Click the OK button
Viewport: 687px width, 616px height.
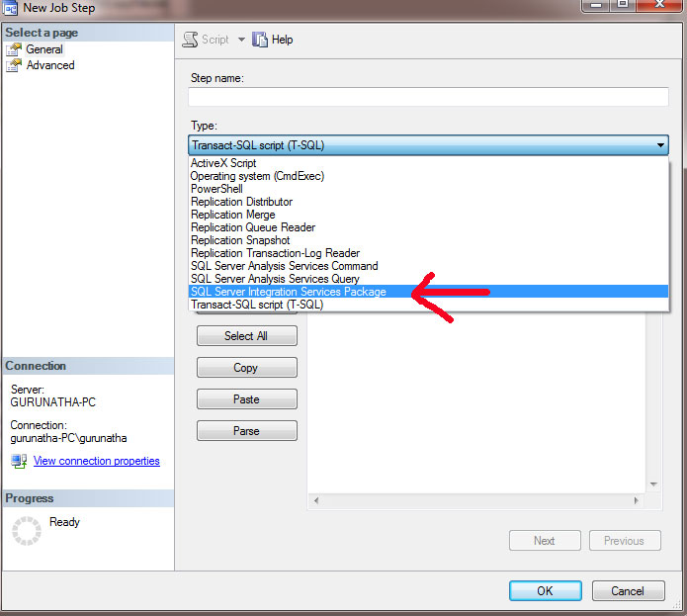[545, 591]
